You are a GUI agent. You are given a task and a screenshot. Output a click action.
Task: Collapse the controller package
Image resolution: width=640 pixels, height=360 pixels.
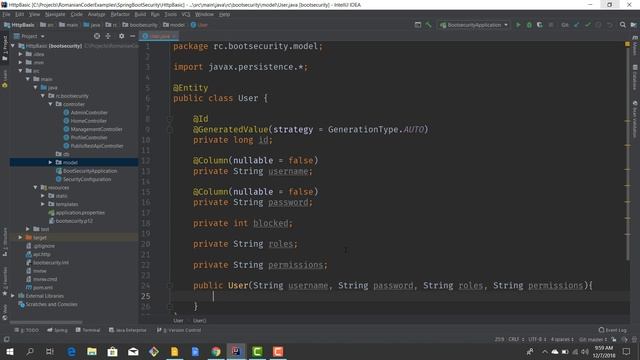coord(51,104)
